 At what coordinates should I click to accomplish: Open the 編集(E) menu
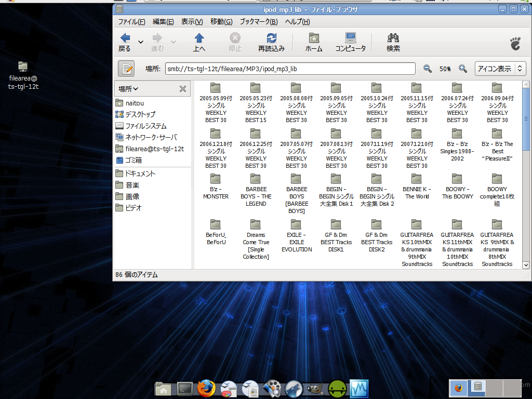tap(163, 22)
